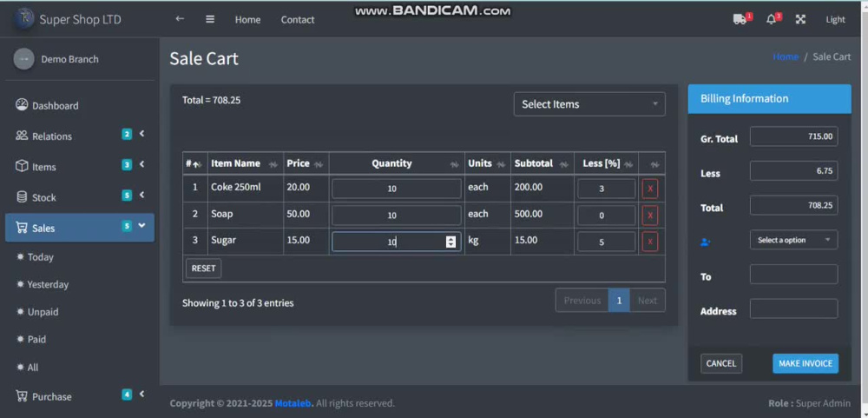Click the Sugar Less percent field
Image resolution: width=868 pixels, height=418 pixels.
point(606,242)
